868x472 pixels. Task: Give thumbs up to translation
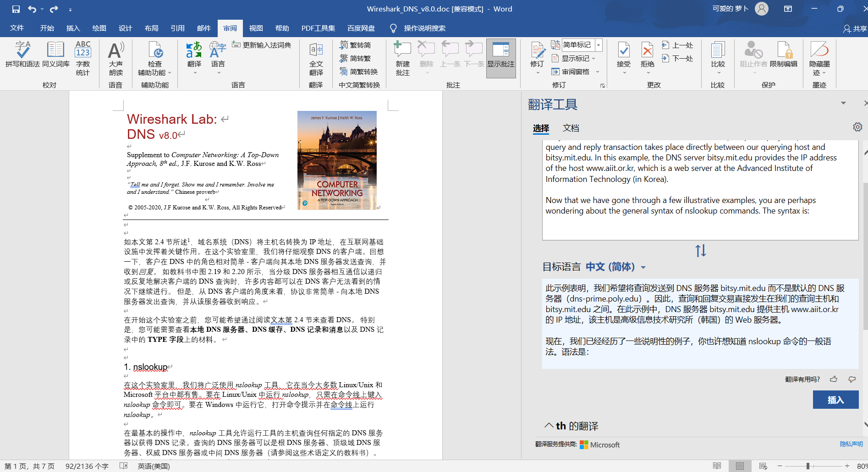tap(834, 379)
